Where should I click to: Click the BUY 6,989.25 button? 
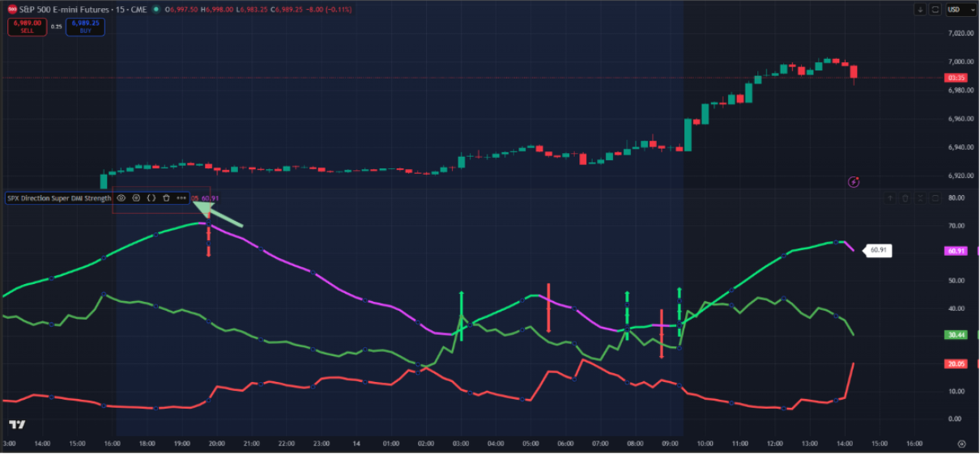tap(85, 26)
